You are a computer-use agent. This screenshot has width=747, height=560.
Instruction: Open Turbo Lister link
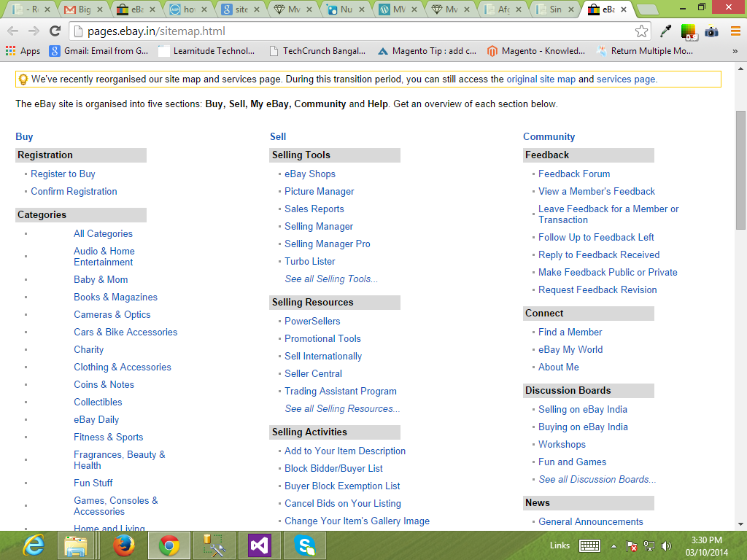click(x=309, y=262)
